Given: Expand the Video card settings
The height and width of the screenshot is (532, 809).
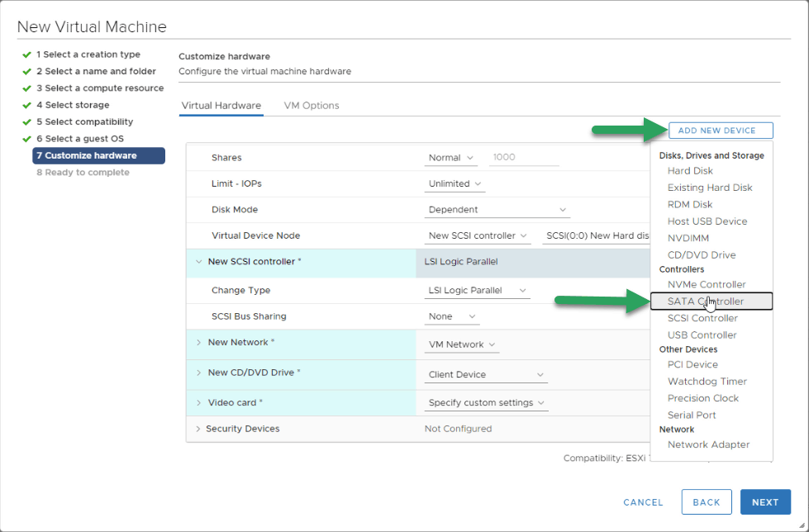Looking at the screenshot, I should pos(198,402).
